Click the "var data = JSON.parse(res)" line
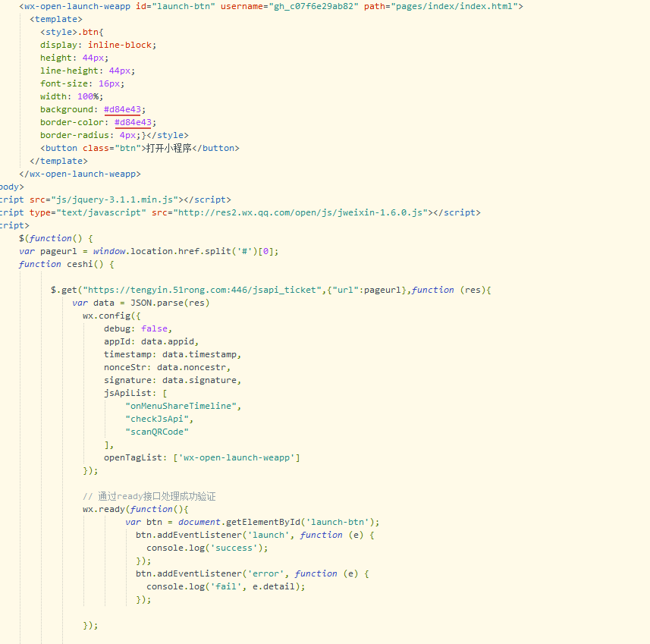The width and height of the screenshot is (650, 644). point(141,303)
